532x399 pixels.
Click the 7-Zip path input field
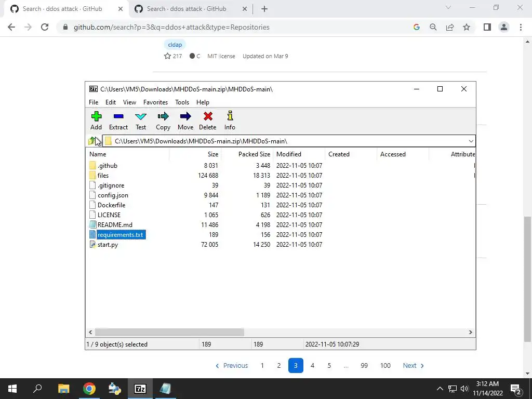[x=289, y=141]
